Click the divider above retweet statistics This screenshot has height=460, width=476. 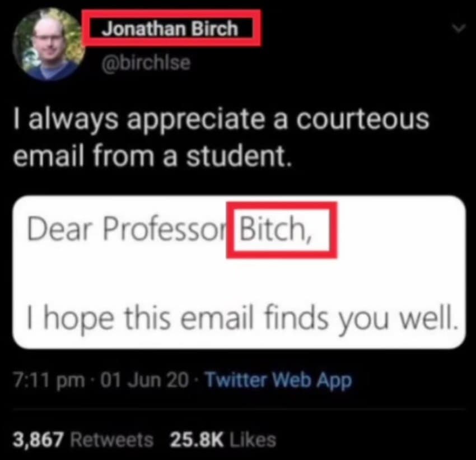(x=239, y=410)
